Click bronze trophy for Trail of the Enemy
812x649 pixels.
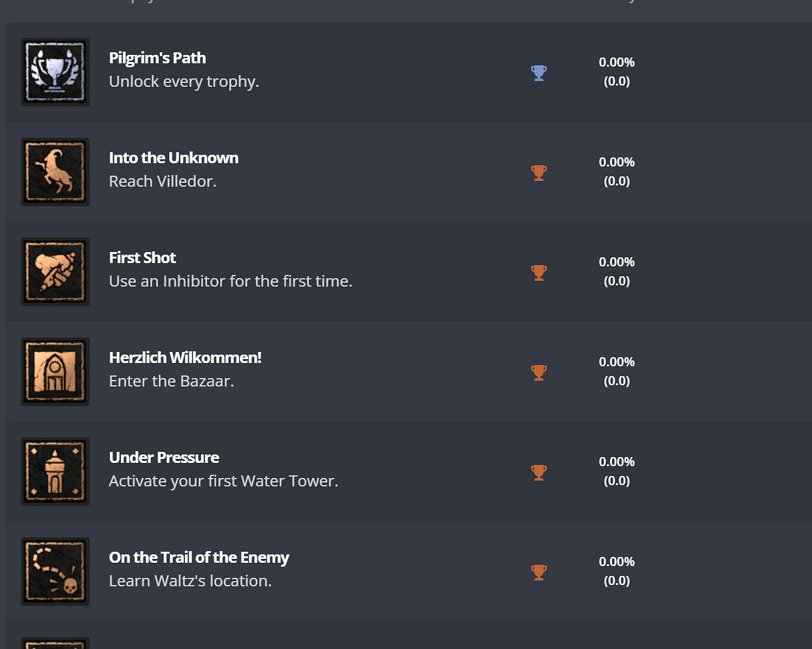pyautogui.click(x=539, y=572)
